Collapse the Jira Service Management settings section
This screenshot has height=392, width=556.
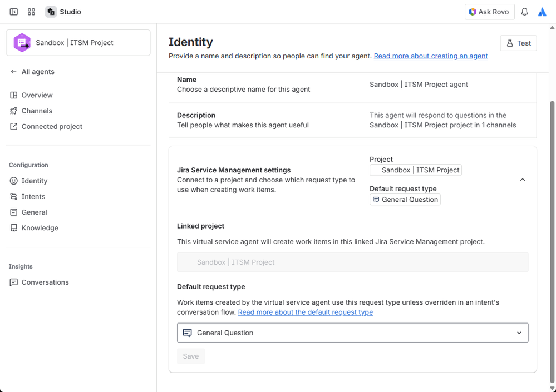pos(522,180)
